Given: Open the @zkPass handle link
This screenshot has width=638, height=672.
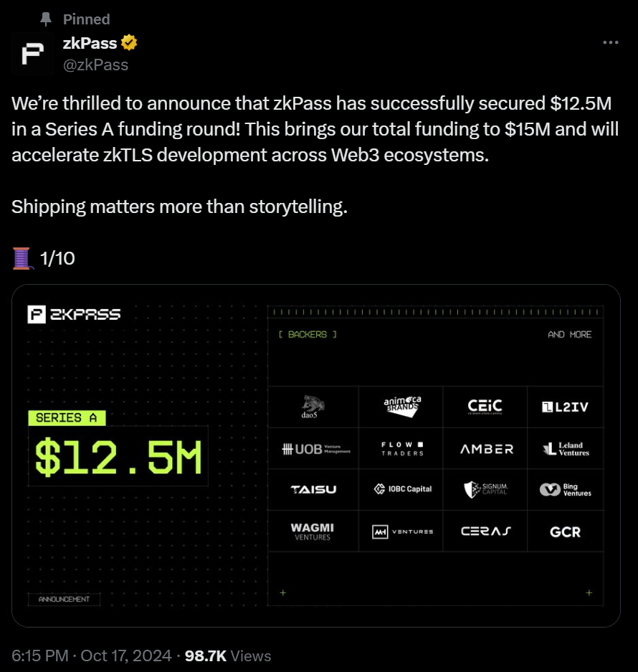Looking at the screenshot, I should [x=95, y=65].
